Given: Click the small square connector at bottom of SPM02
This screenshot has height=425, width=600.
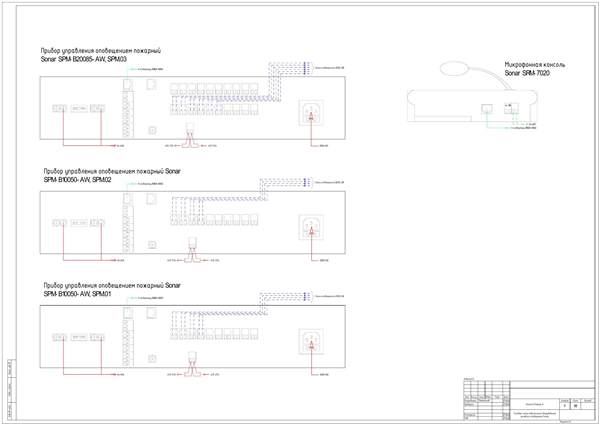Looking at the screenshot, I should pyautogui.click(x=152, y=245).
